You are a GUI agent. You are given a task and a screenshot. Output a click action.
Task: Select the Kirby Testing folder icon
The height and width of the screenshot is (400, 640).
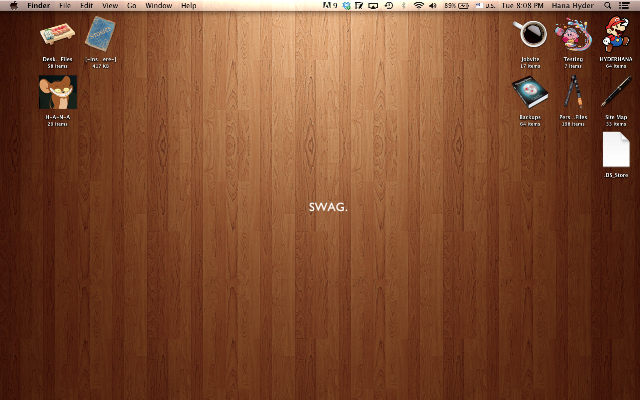point(573,34)
